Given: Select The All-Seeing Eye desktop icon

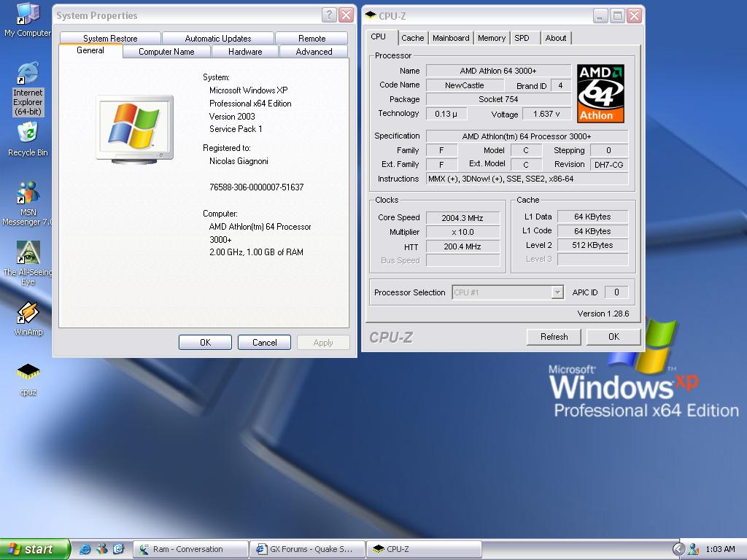Looking at the screenshot, I should 28,262.
